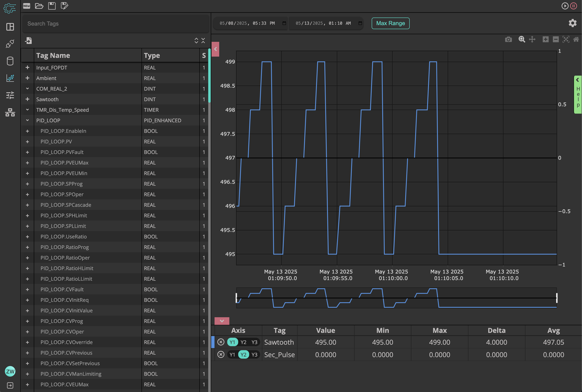This screenshot has width=582, height=392.
Task: Click the autoscale chart icon
Action: pyautogui.click(x=566, y=39)
